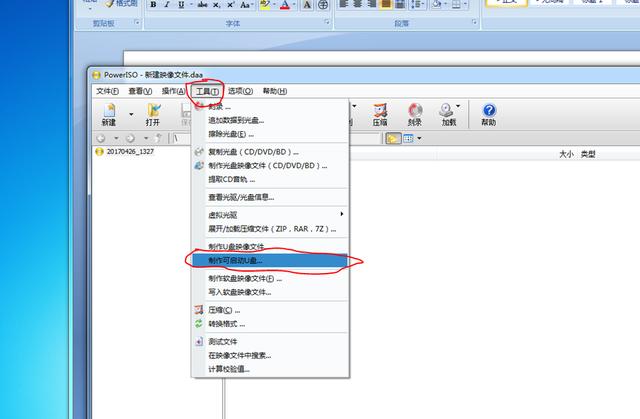Viewport: 640px width, 419px height.
Task: Toggle Italic formatting in Word ribbon
Action: [167, 5]
